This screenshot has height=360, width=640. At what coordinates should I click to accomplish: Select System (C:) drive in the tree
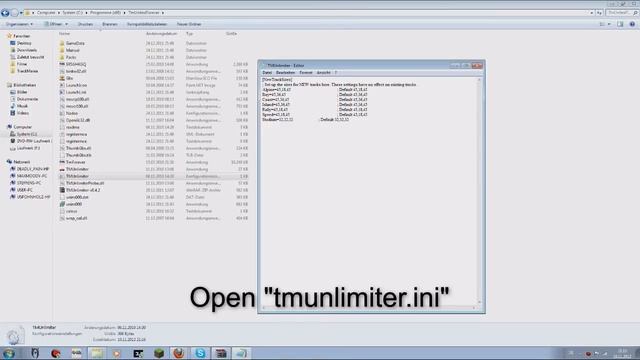pyautogui.click(x=27, y=134)
